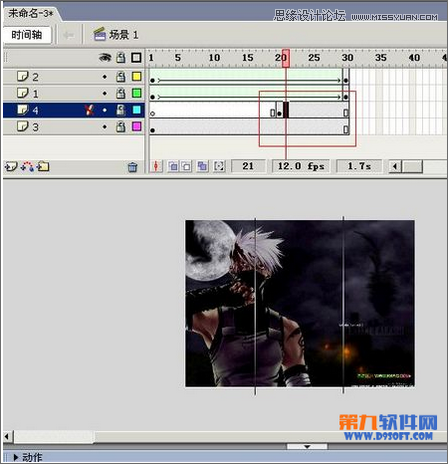Image resolution: width=448 pixels, height=464 pixels.
Task: Click frame 30 on the timeline ruler
Action: point(347,58)
